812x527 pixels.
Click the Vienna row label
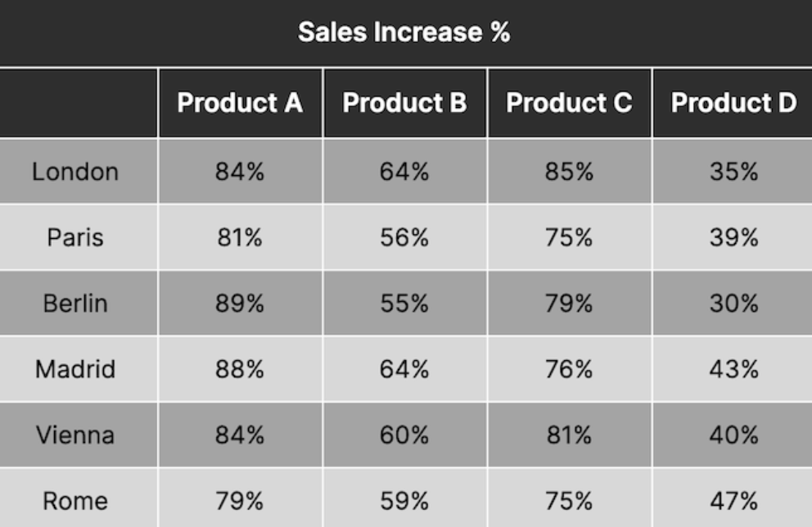pyautogui.click(x=75, y=435)
